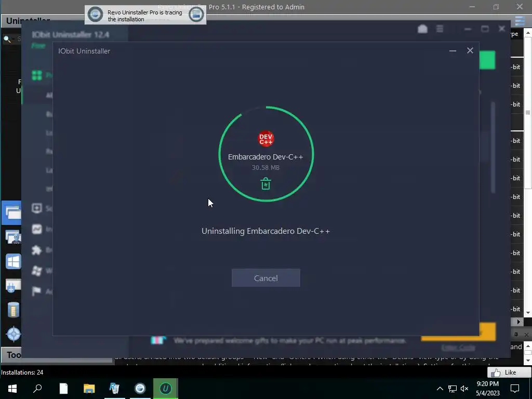Open File Explorer from taskbar
The image size is (532, 399).
click(89, 389)
